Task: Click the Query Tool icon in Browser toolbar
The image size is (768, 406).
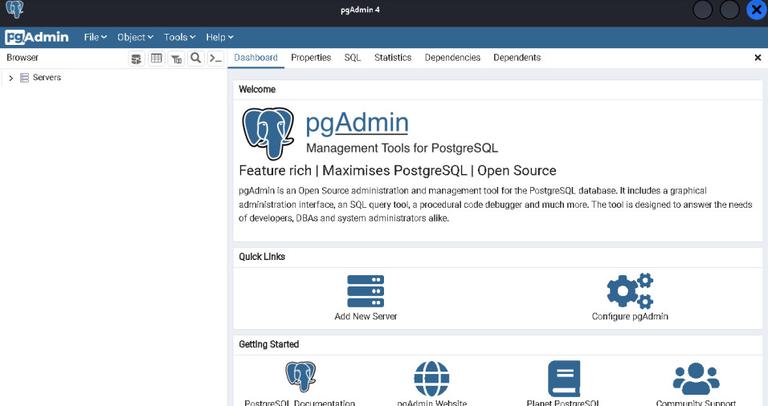Action: pos(136,59)
